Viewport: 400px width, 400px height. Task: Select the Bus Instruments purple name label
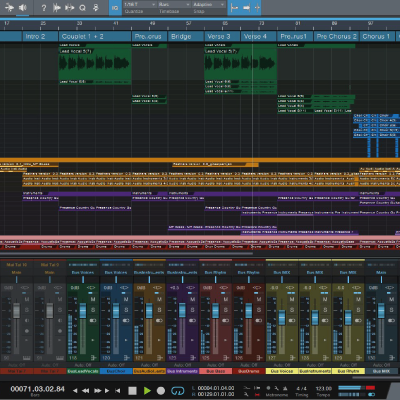click(x=182, y=371)
